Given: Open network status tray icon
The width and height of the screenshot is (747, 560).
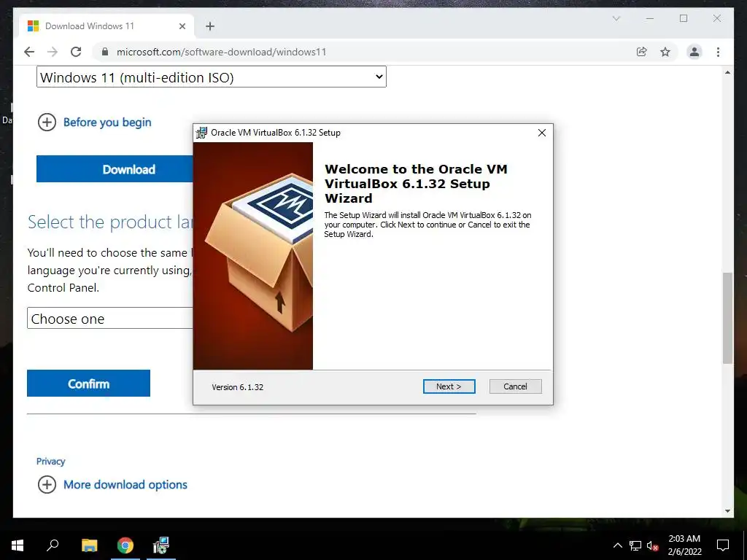Looking at the screenshot, I should 635,545.
